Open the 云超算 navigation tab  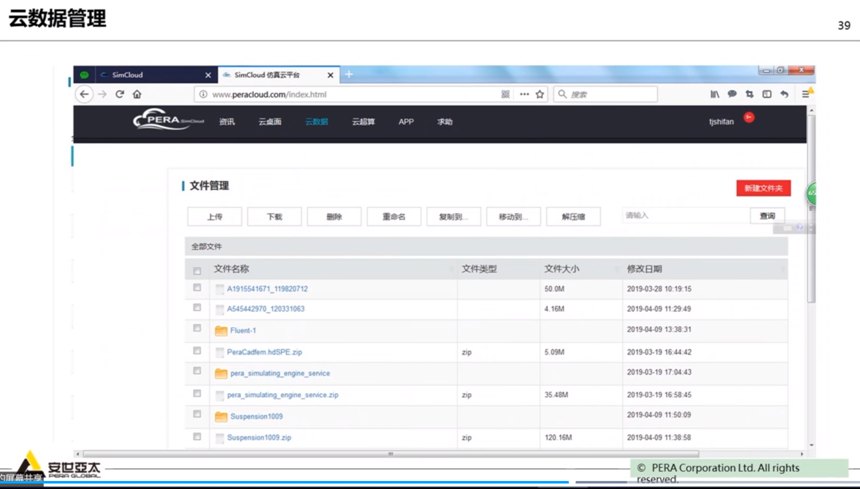click(362, 122)
